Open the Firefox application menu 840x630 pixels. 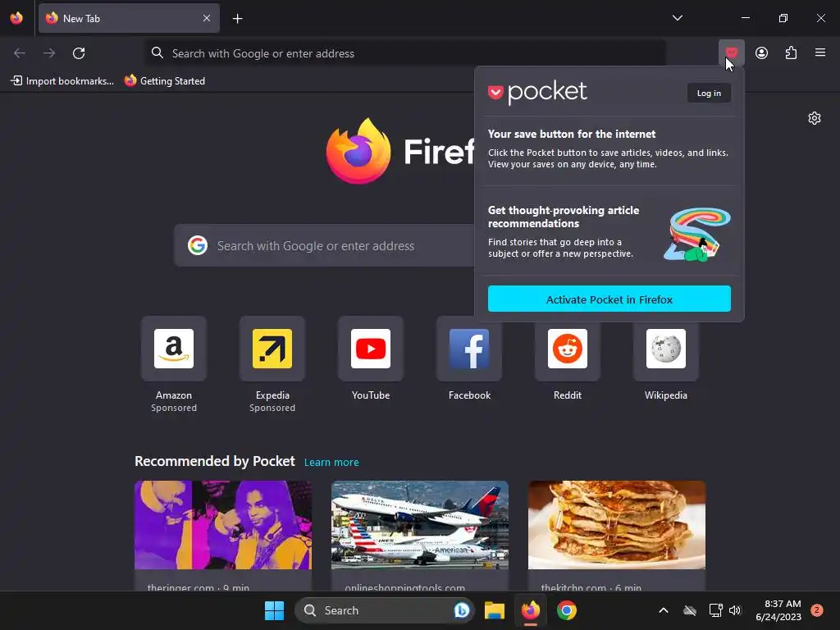pos(820,52)
